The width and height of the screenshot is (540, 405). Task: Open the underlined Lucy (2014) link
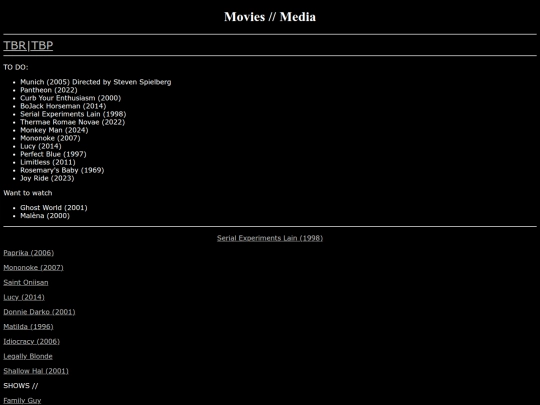tap(24, 297)
